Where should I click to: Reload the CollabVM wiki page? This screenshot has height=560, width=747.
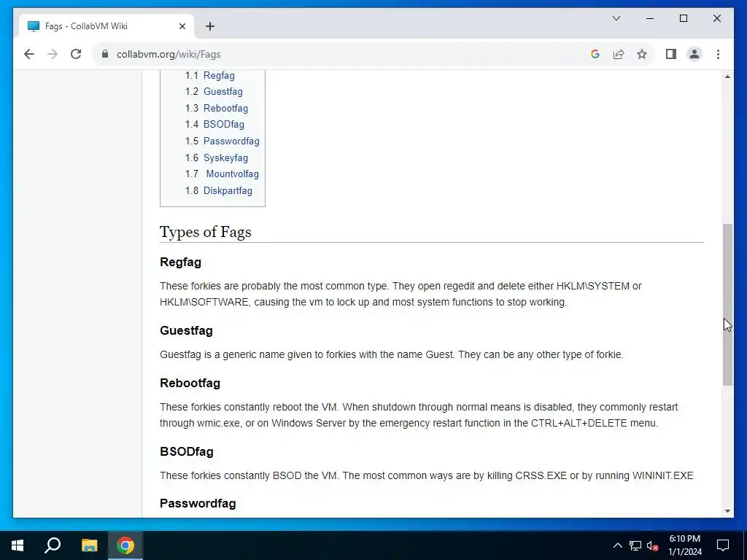(x=76, y=54)
